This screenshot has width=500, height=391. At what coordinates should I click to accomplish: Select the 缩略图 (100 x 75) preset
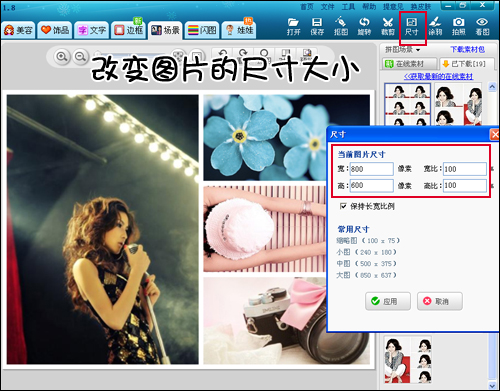[368, 240]
